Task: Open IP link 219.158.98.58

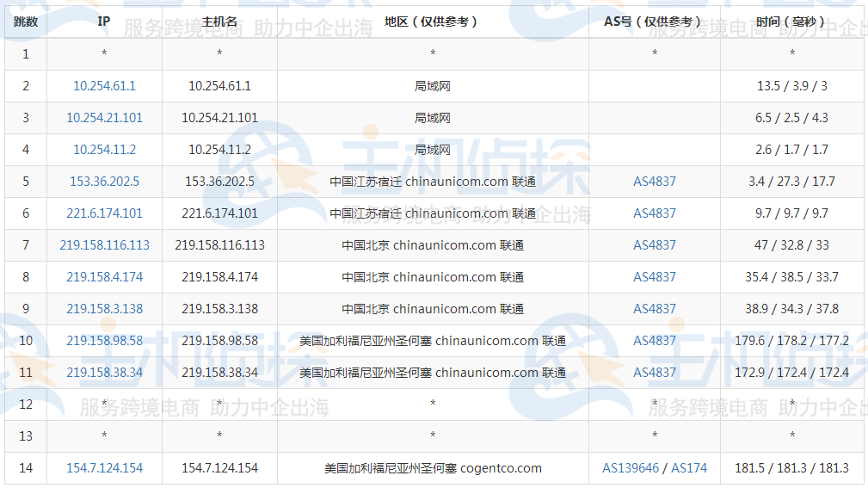Action: 104,341
